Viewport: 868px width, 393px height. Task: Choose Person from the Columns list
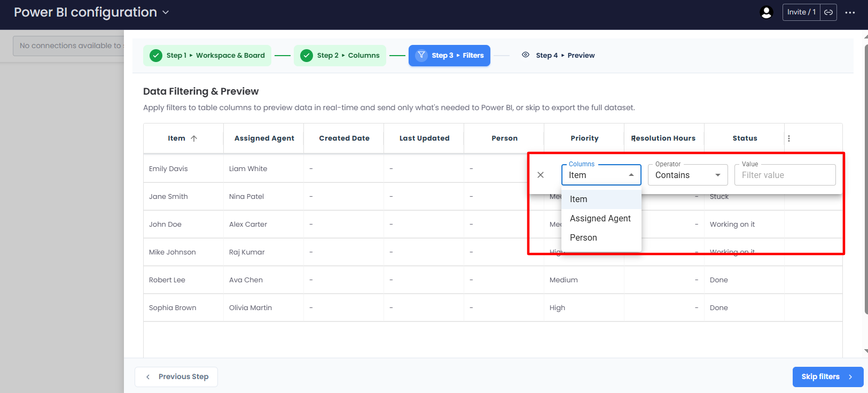click(601, 238)
